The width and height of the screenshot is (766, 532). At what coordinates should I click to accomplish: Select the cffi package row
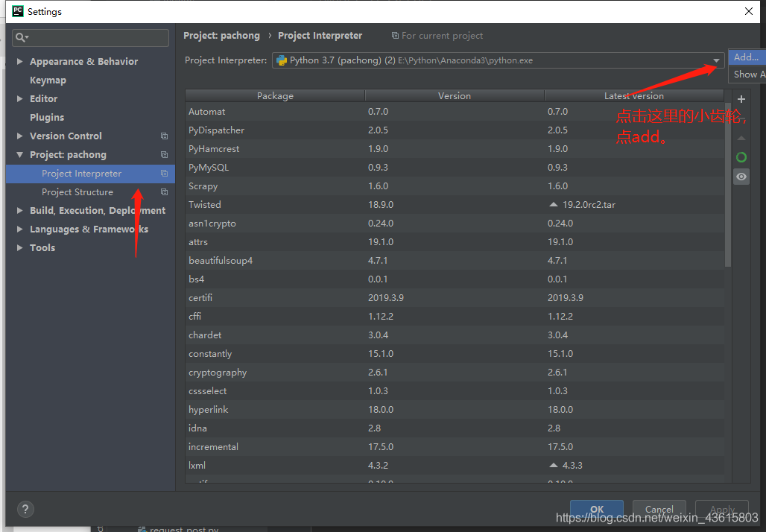click(x=455, y=316)
